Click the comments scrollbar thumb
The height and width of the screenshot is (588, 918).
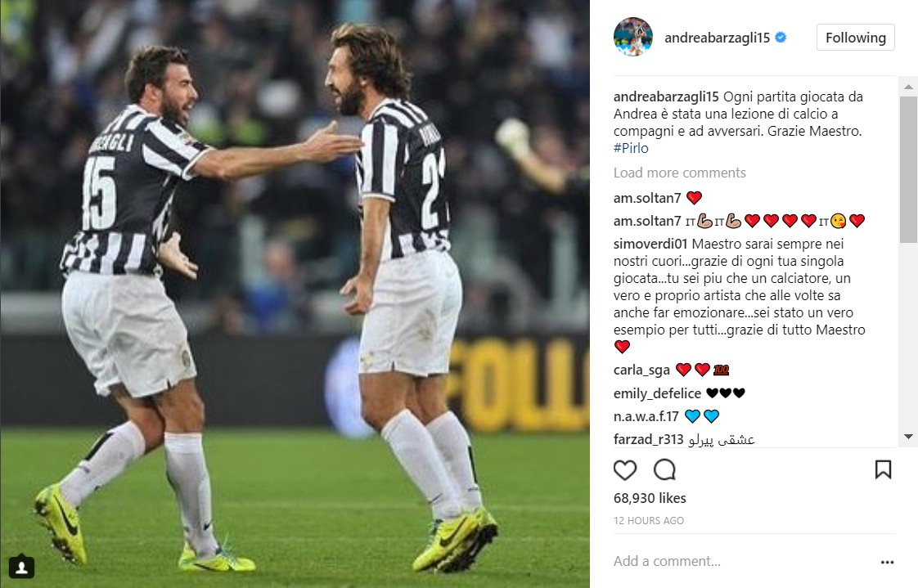(x=908, y=169)
